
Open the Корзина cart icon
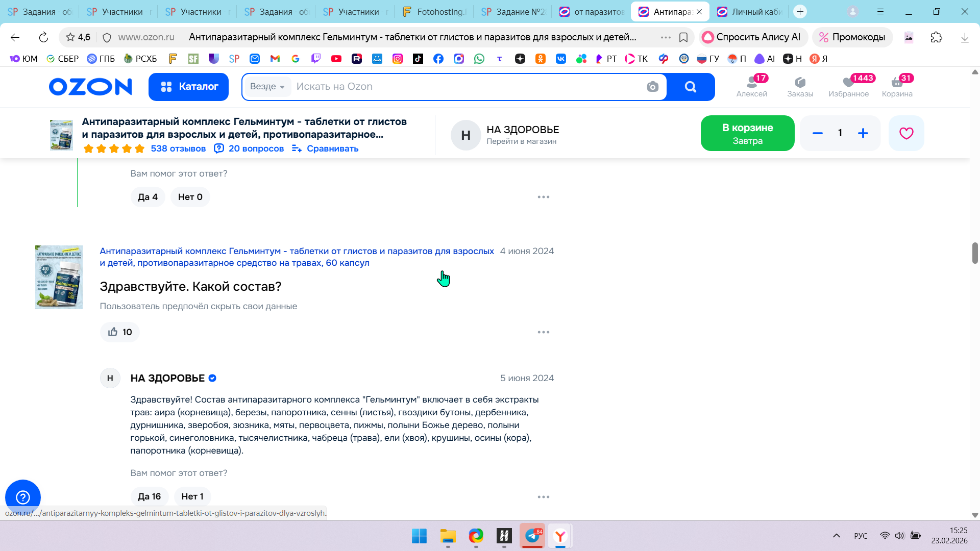(897, 86)
